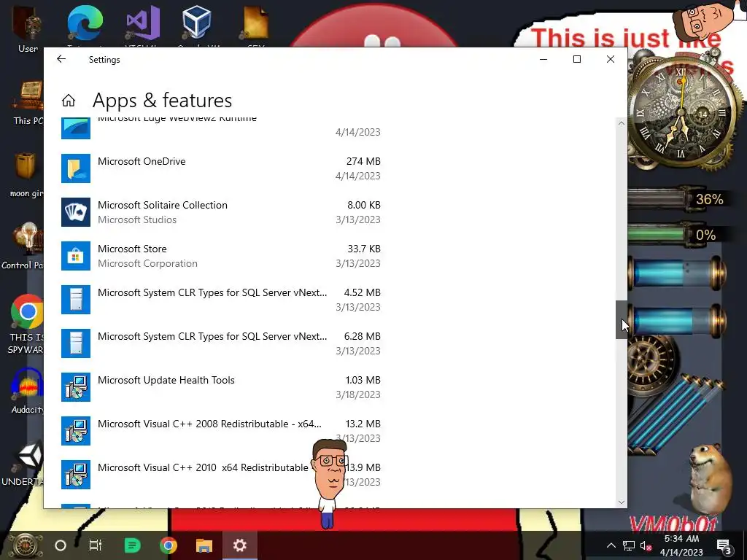Open File Explorer from the taskbar
The image size is (747, 560).
(204, 545)
